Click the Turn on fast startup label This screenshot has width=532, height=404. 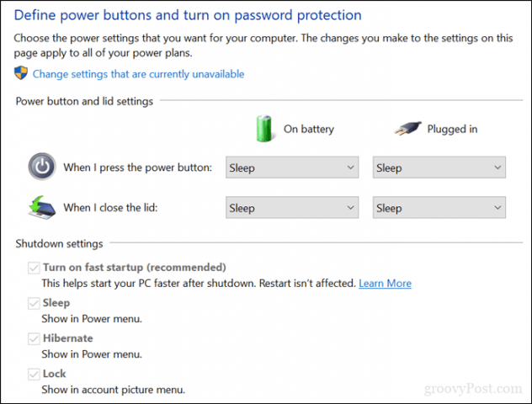(135, 268)
